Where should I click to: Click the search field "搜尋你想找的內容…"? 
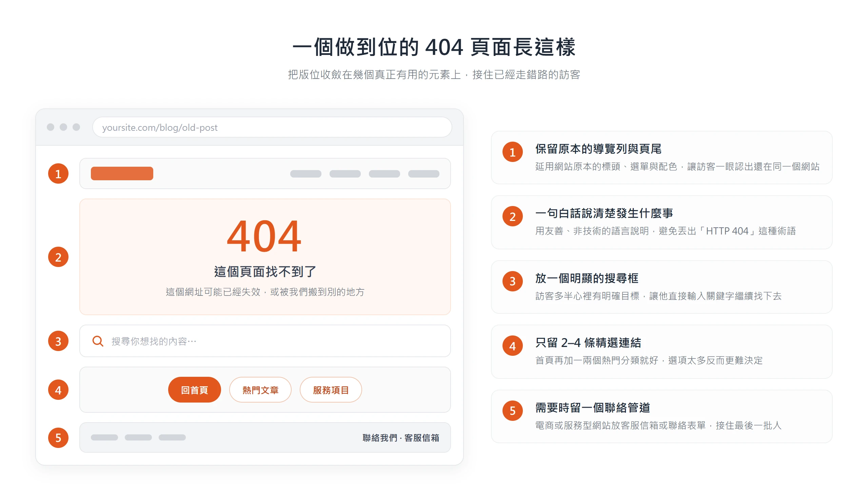(265, 341)
